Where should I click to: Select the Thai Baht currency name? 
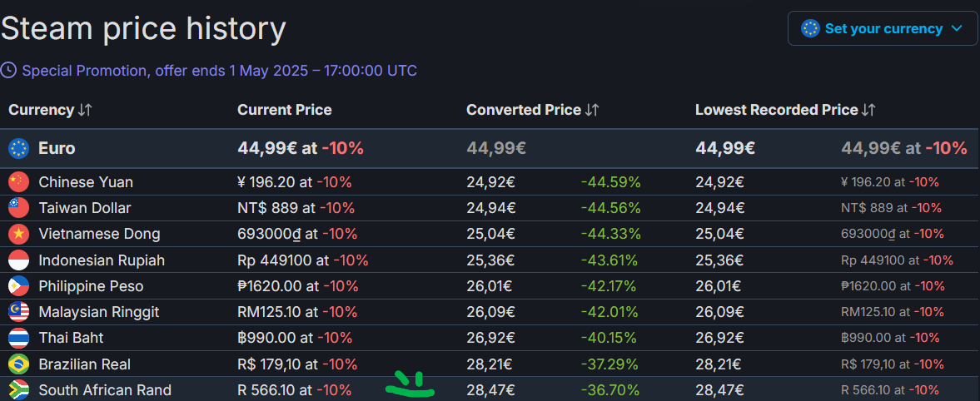[x=72, y=339]
